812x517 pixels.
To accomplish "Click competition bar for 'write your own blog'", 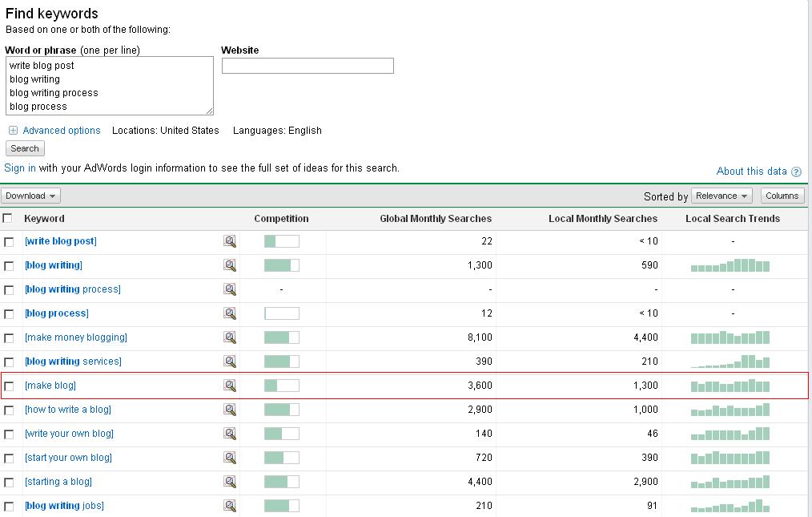I will pos(281,434).
